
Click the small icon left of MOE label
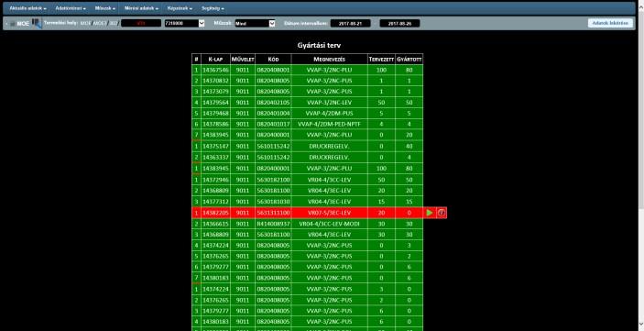click(12, 24)
